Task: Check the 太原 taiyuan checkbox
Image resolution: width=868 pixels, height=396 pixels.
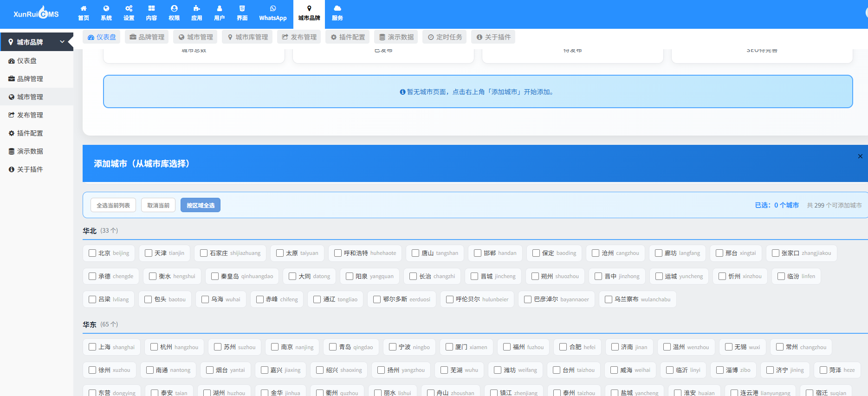Action: (x=280, y=253)
